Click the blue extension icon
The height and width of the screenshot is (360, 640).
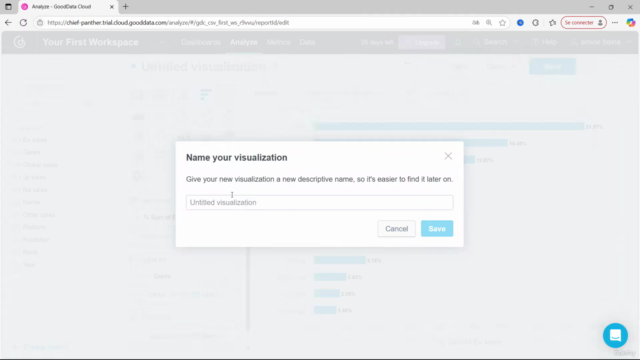(520, 22)
